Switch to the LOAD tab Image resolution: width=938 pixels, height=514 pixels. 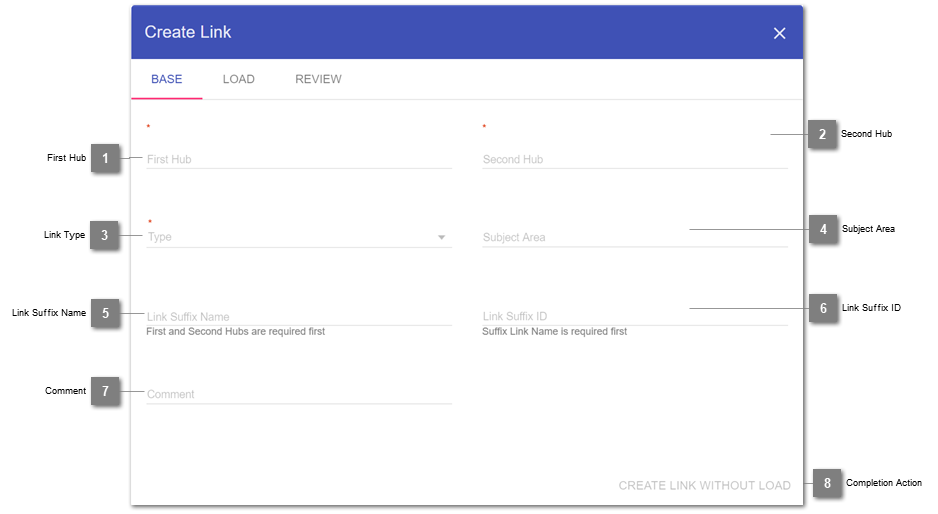tap(238, 79)
